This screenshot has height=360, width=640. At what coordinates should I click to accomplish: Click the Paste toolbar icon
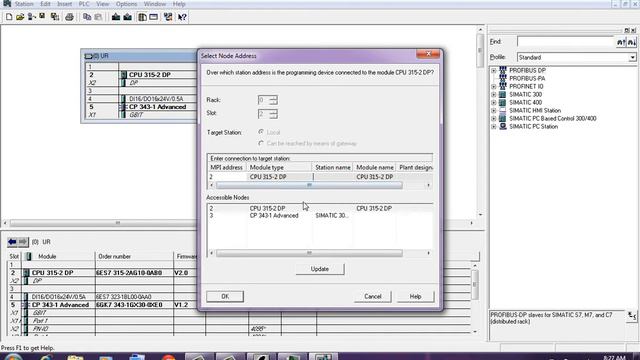click(x=98, y=17)
